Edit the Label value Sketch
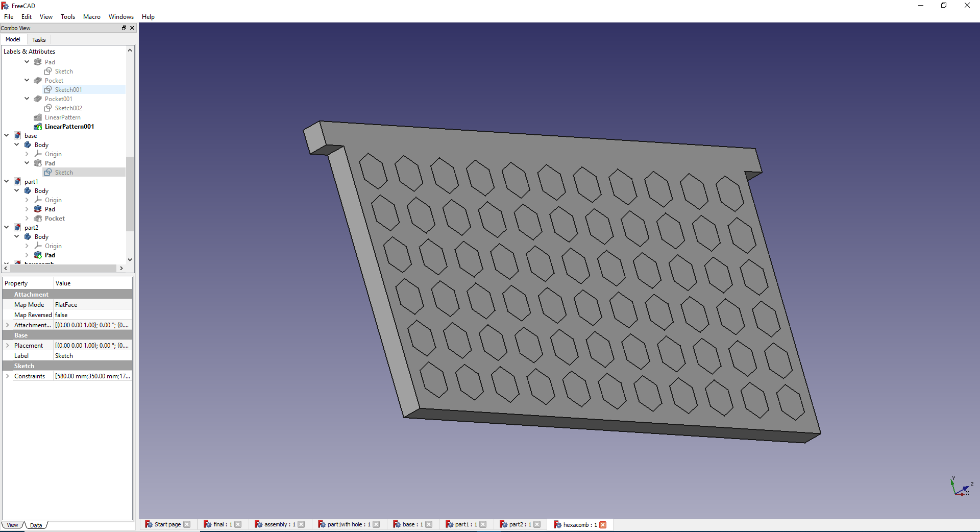 93,356
